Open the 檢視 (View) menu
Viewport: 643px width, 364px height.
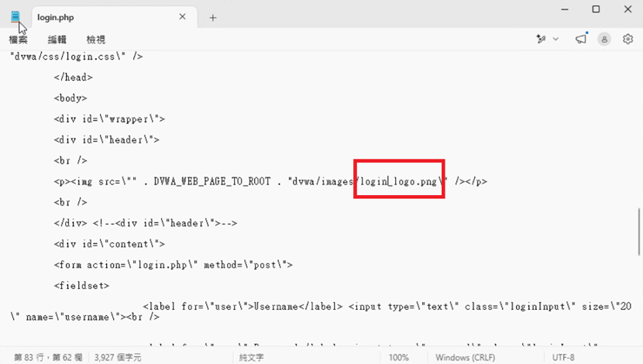(96, 39)
